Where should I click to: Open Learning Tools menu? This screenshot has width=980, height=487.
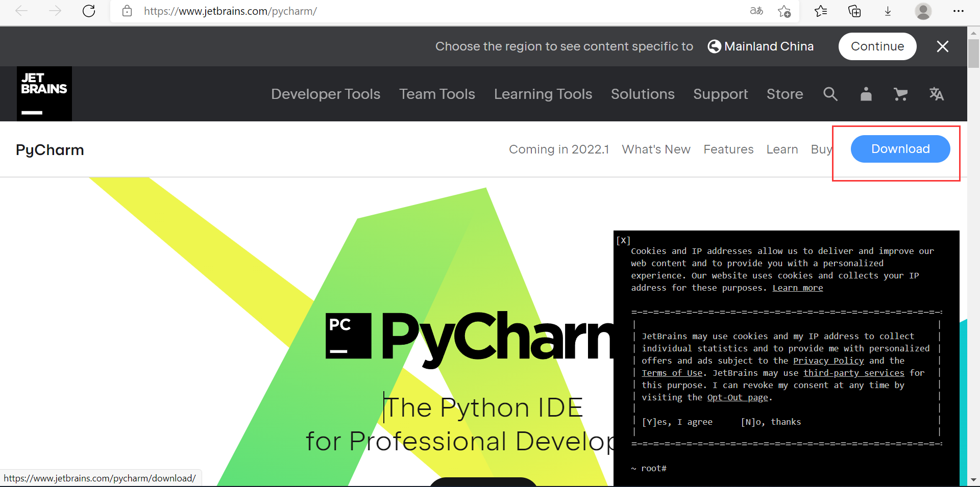click(x=543, y=94)
